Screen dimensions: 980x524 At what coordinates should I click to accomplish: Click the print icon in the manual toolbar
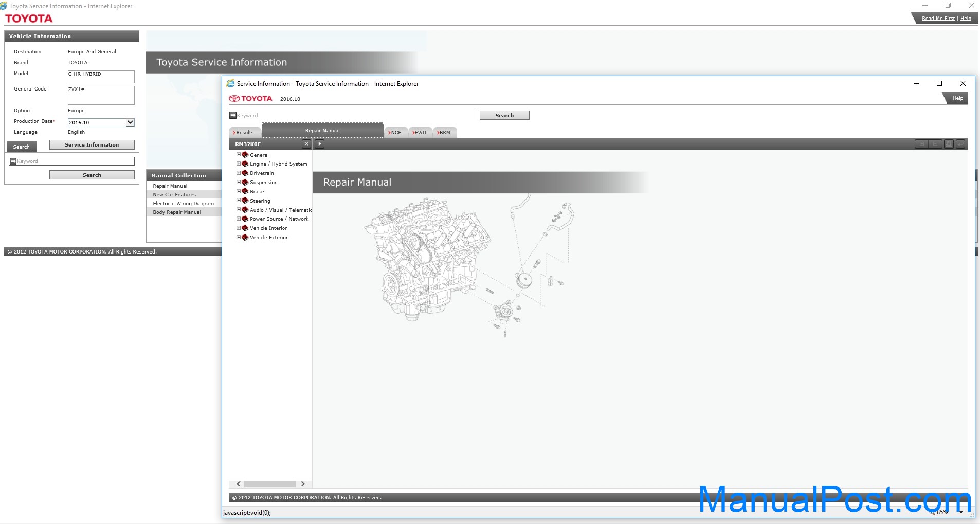click(x=949, y=144)
